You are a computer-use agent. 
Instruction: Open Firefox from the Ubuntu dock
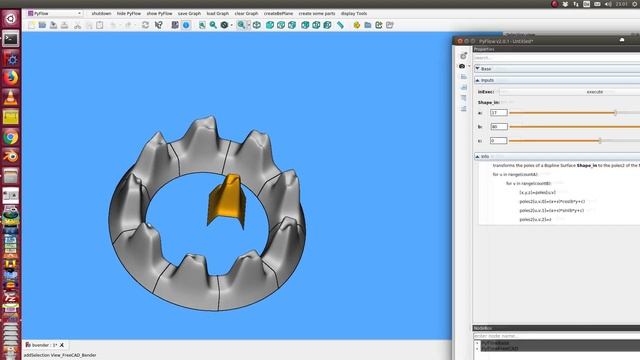[11, 78]
